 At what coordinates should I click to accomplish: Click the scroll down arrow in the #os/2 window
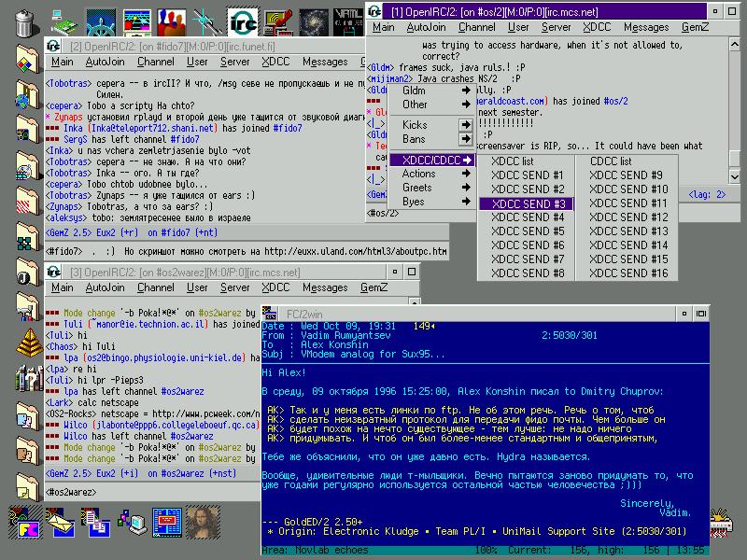point(734,176)
